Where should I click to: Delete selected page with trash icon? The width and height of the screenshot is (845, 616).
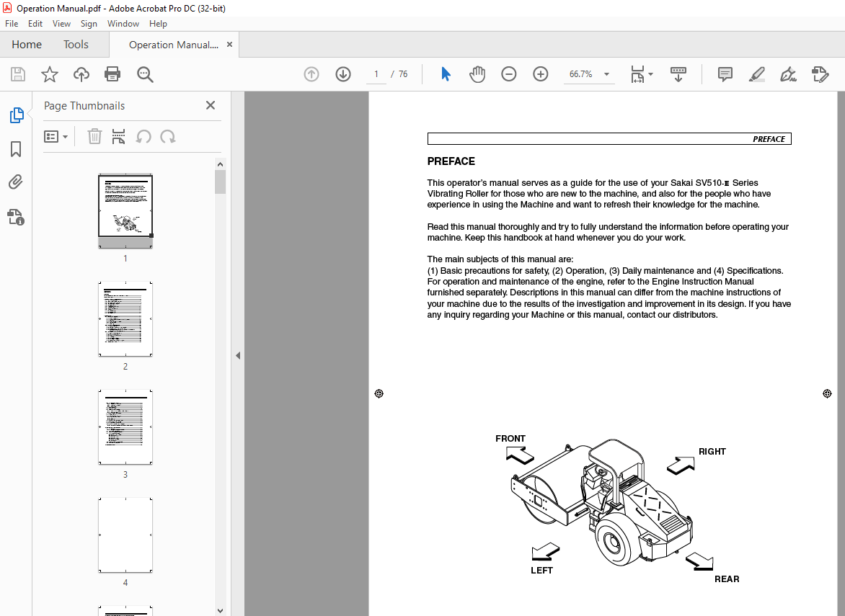pyautogui.click(x=95, y=137)
